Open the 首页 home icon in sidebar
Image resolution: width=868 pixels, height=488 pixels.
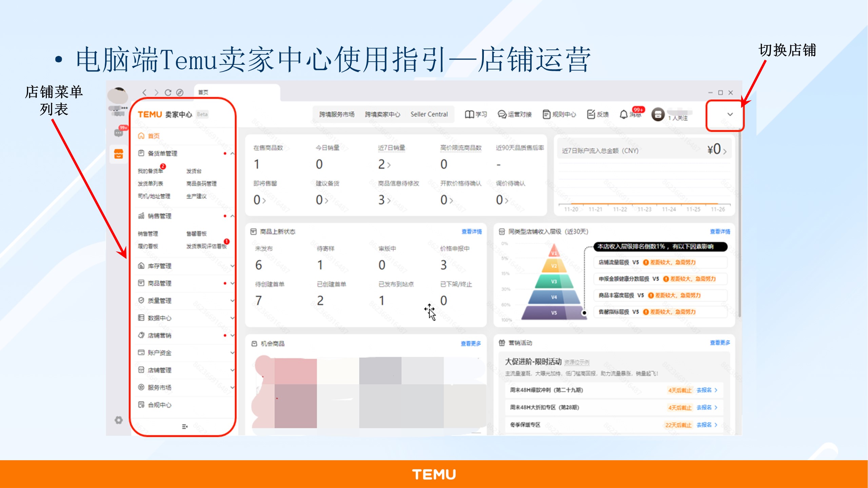coord(141,136)
